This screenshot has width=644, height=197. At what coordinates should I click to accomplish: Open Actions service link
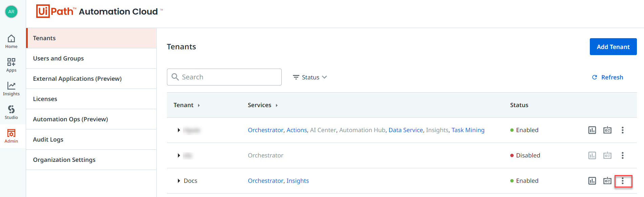(x=297, y=130)
